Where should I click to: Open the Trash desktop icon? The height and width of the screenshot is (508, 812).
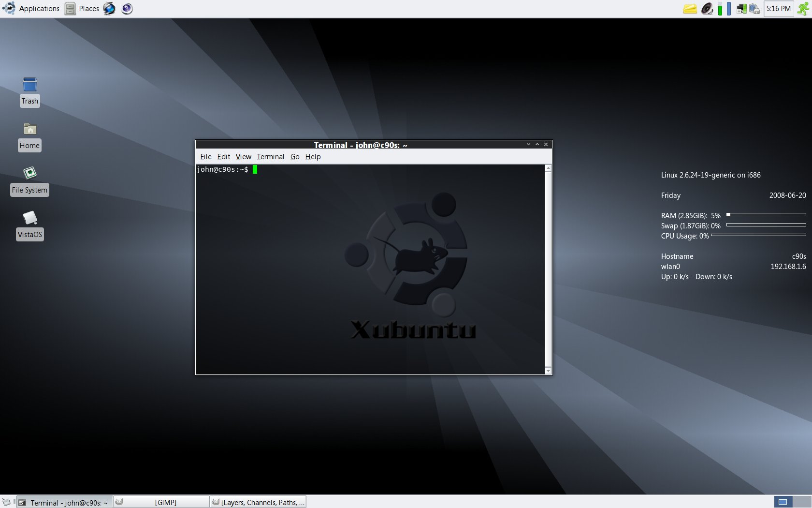click(30, 92)
